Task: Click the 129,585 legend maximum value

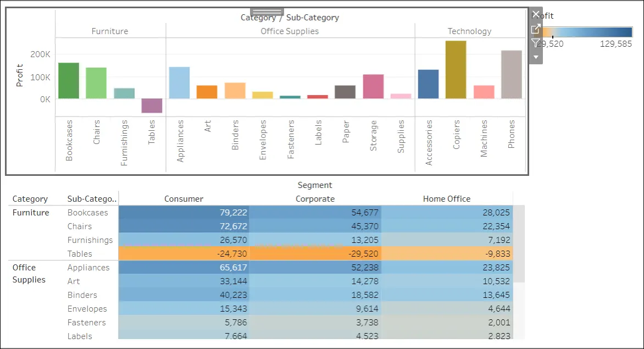Action: pyautogui.click(x=615, y=44)
